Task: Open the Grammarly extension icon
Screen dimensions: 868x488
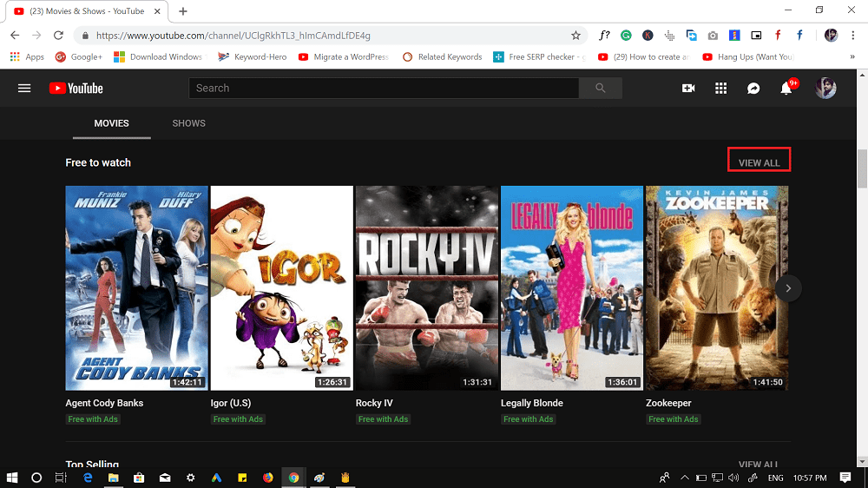Action: tap(626, 36)
